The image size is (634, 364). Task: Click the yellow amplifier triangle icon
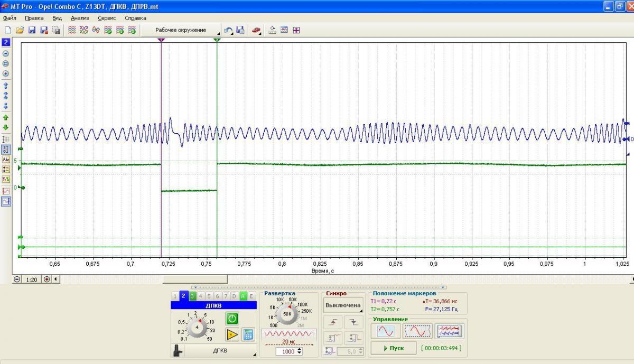tap(232, 334)
